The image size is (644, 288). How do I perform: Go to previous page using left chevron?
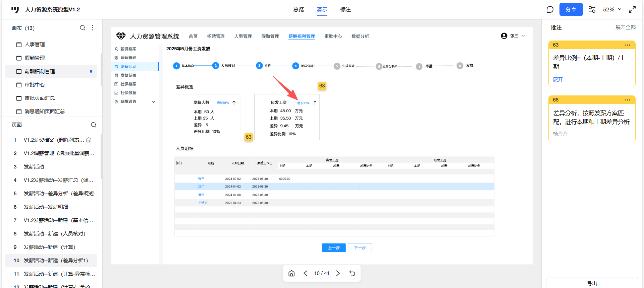point(306,273)
